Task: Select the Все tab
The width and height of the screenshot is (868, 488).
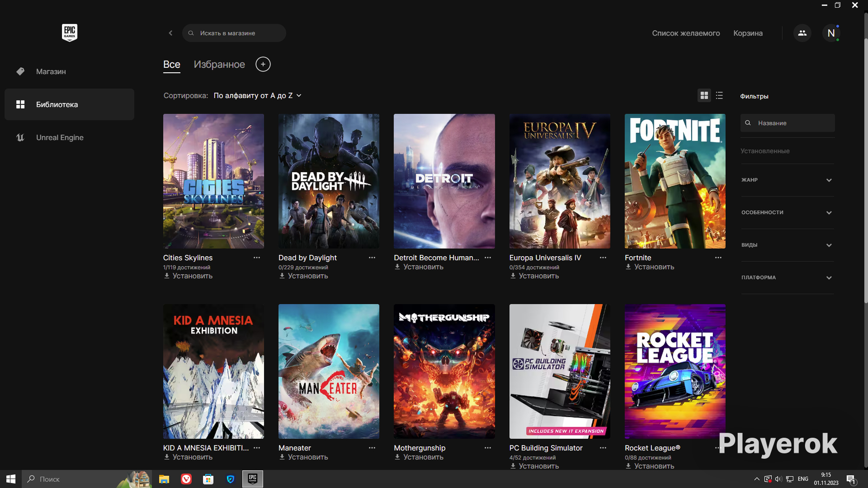Action: [x=172, y=64]
